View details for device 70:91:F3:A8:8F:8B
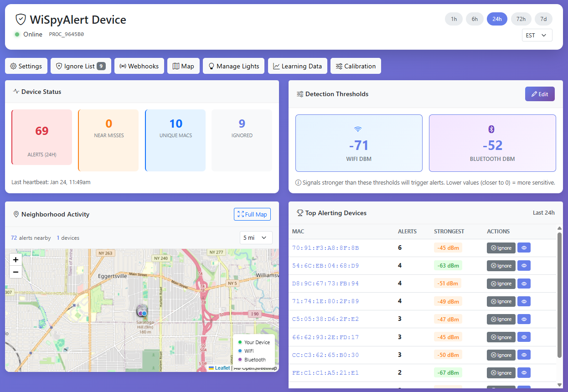This screenshot has width=568, height=392. (524, 248)
